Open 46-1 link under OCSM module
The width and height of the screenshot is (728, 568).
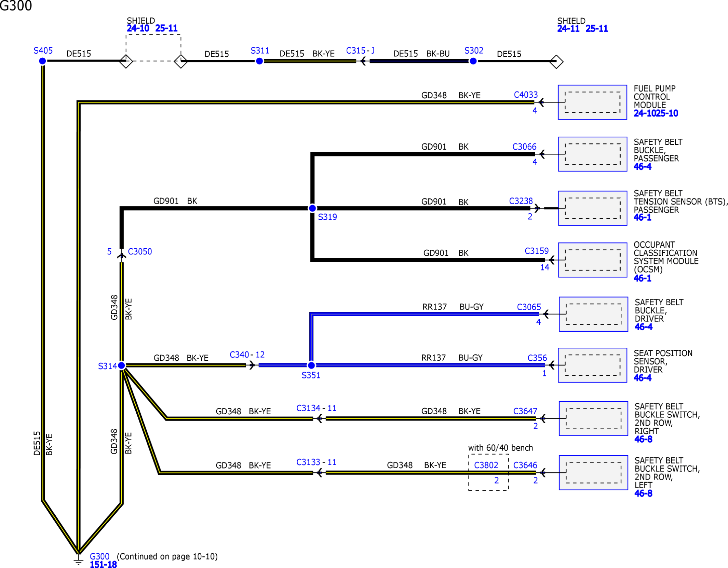[643, 278]
